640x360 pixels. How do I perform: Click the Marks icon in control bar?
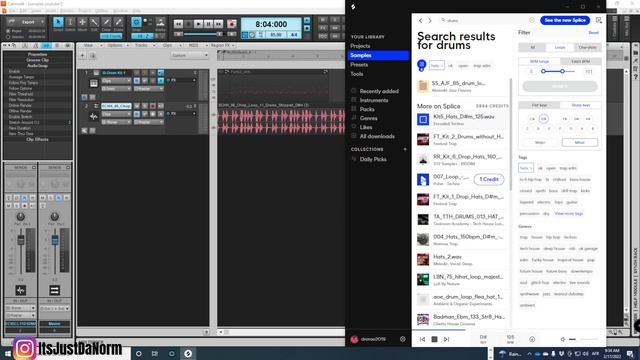coord(160,23)
